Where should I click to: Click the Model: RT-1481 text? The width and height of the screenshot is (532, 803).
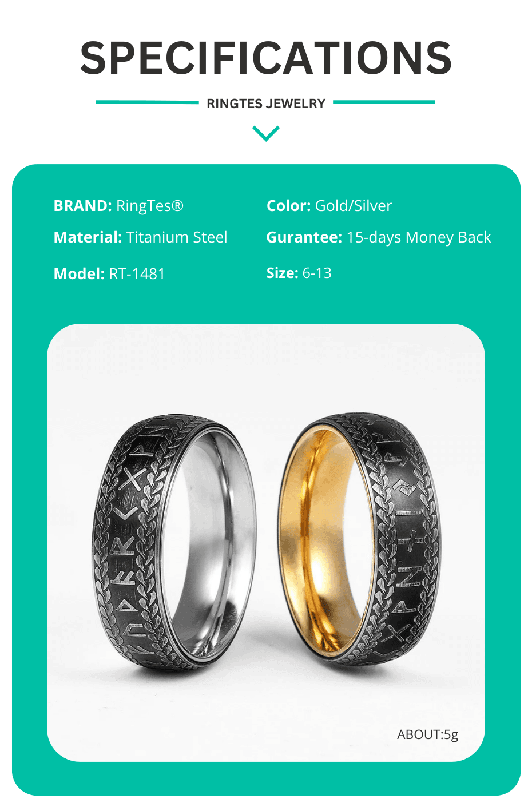109,273
